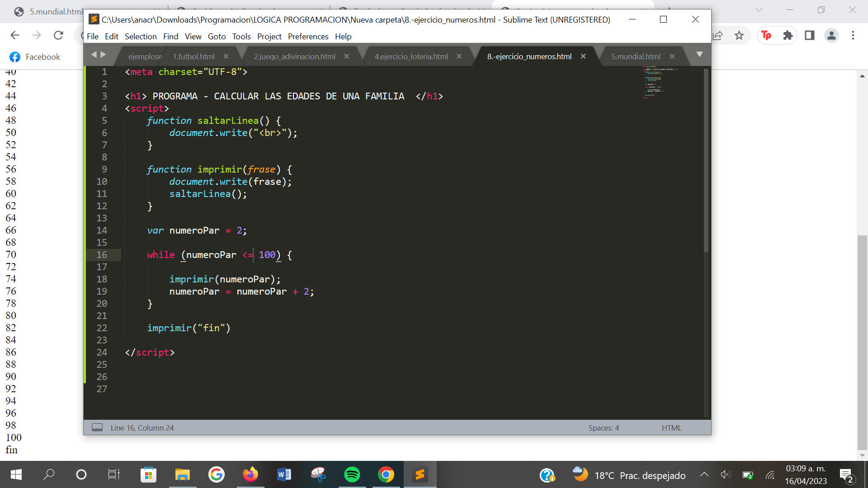Switch to the 2.juego_adivinacion.html tab

point(294,56)
